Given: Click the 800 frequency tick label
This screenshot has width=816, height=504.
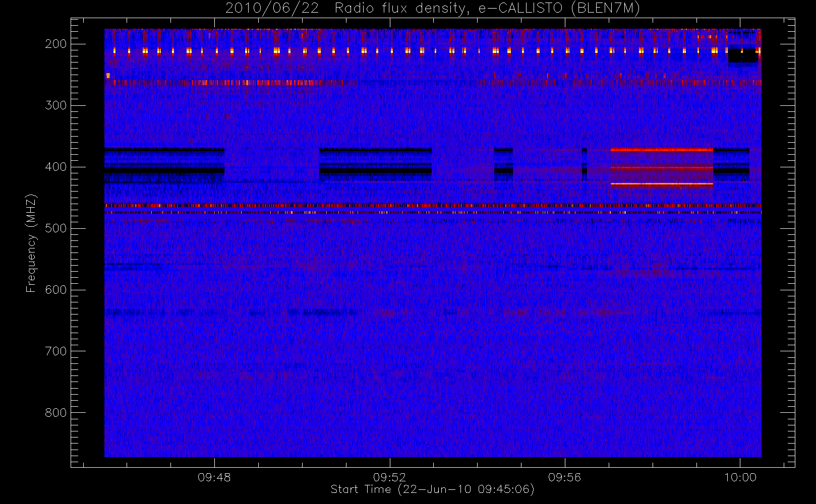Looking at the screenshot, I should tap(56, 413).
